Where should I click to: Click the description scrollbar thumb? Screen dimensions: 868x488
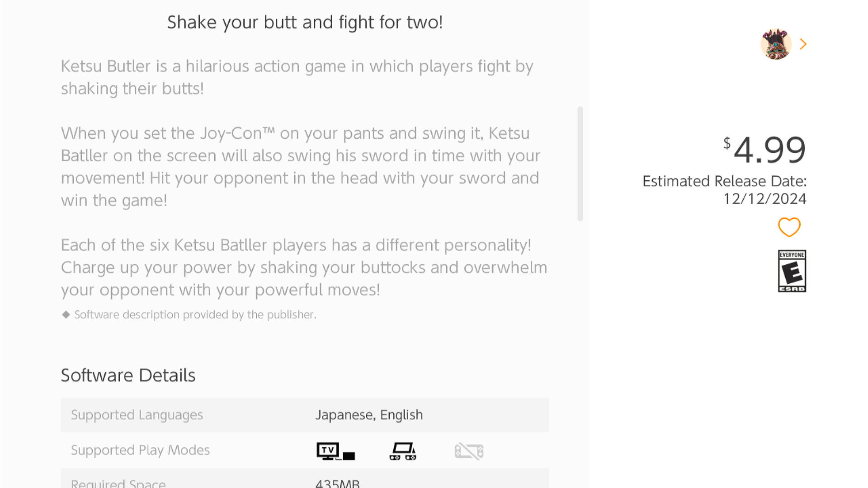(x=580, y=164)
